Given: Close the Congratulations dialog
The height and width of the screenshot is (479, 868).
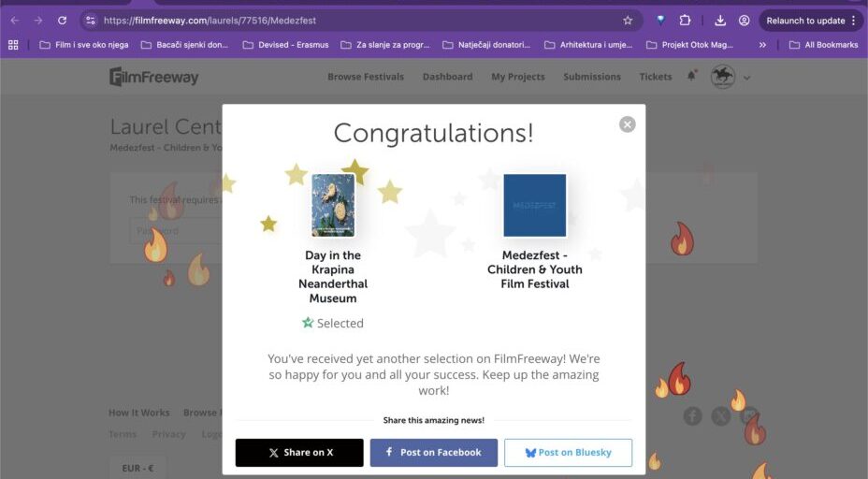Looking at the screenshot, I should (x=627, y=124).
